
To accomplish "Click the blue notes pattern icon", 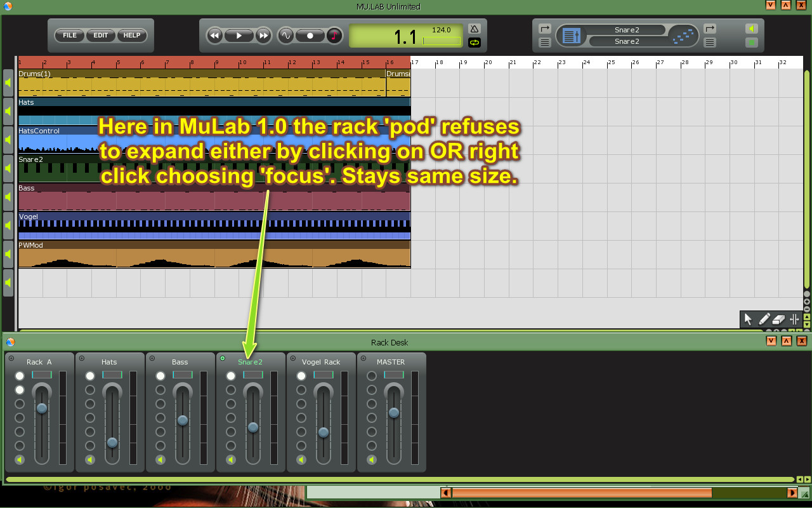I will [x=683, y=36].
